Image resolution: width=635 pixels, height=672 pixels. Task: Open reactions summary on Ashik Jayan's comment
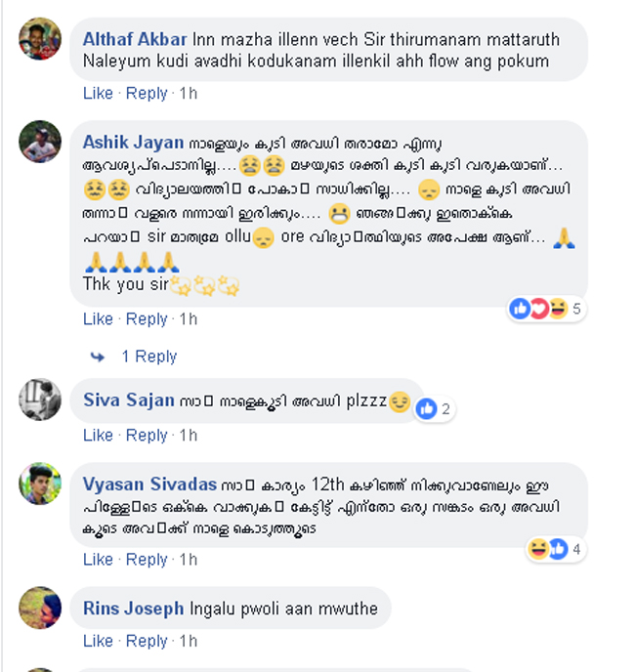coord(547,309)
